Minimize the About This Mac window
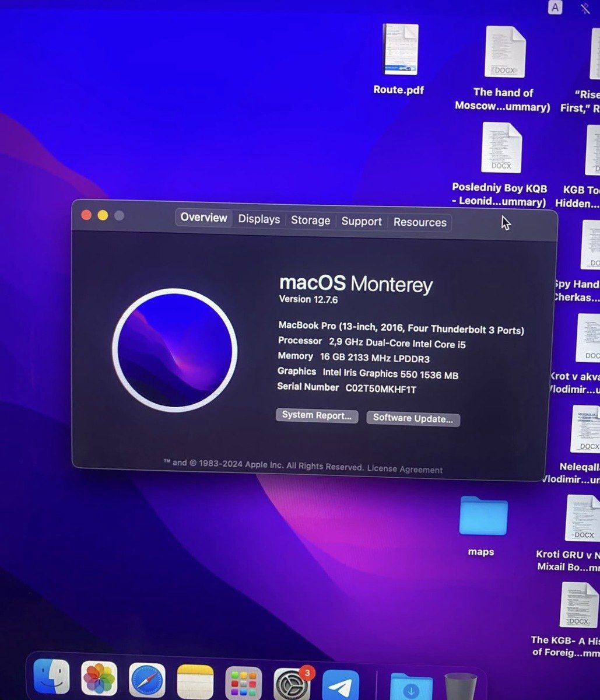 click(x=103, y=215)
